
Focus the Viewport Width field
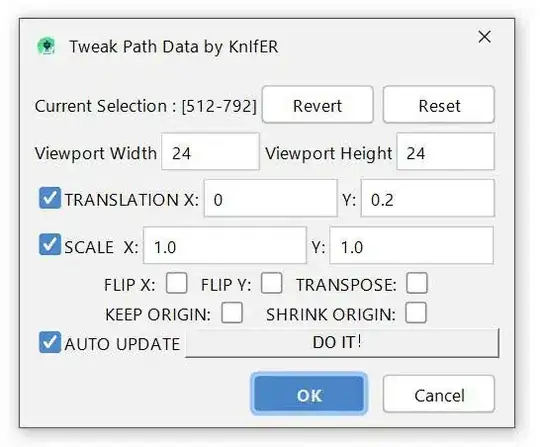click(210, 152)
